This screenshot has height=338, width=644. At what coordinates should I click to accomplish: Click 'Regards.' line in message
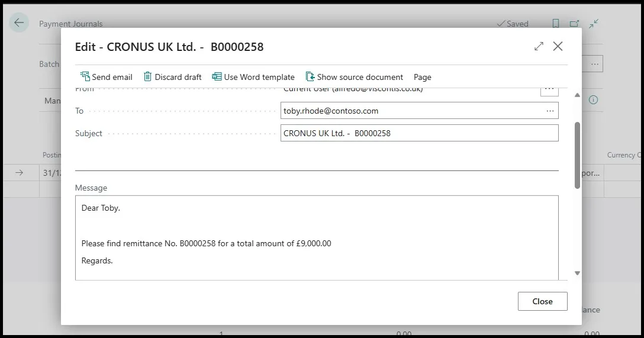pos(97,261)
